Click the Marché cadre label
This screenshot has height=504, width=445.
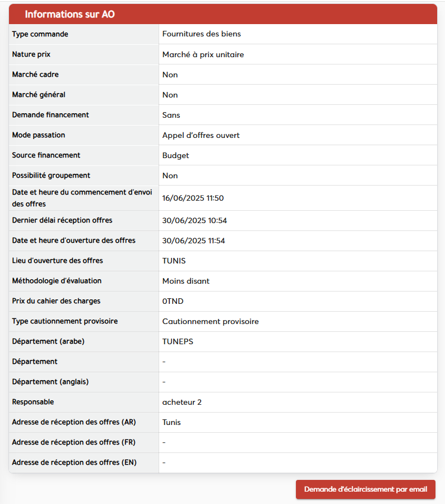point(35,75)
